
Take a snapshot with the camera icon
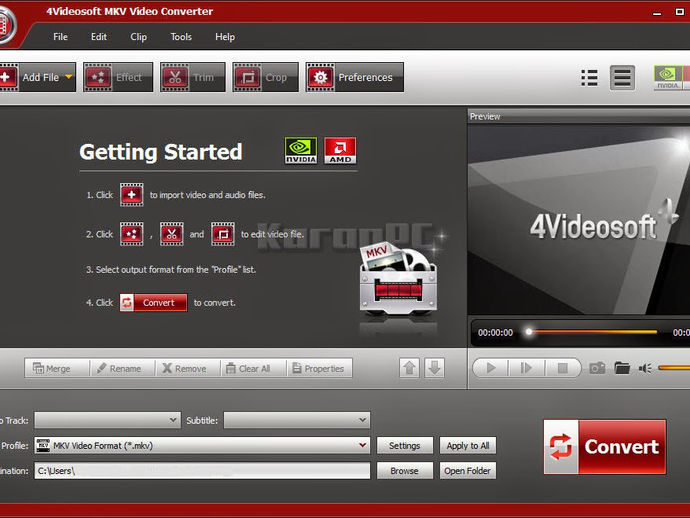pyautogui.click(x=597, y=368)
